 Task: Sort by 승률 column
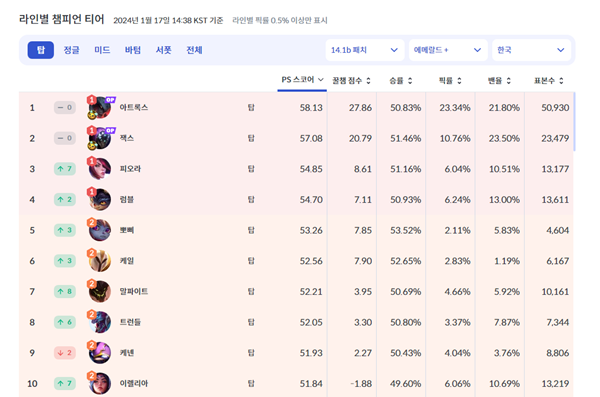click(401, 81)
